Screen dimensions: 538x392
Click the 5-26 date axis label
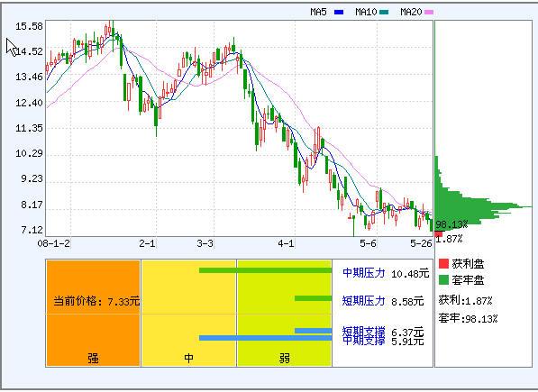421,244
